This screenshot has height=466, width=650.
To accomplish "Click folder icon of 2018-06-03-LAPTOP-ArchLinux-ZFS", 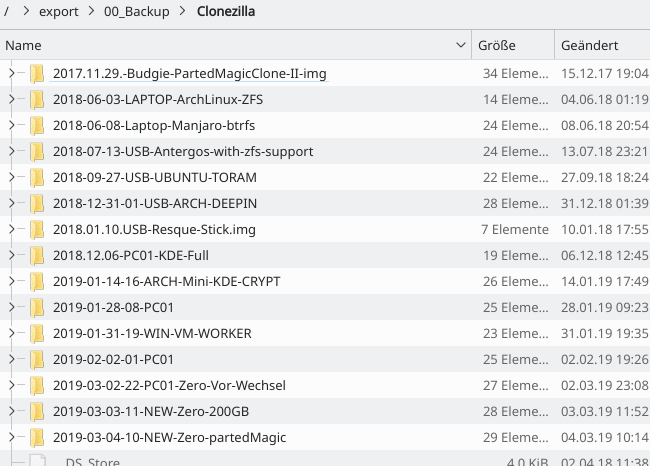I will [x=38, y=100].
